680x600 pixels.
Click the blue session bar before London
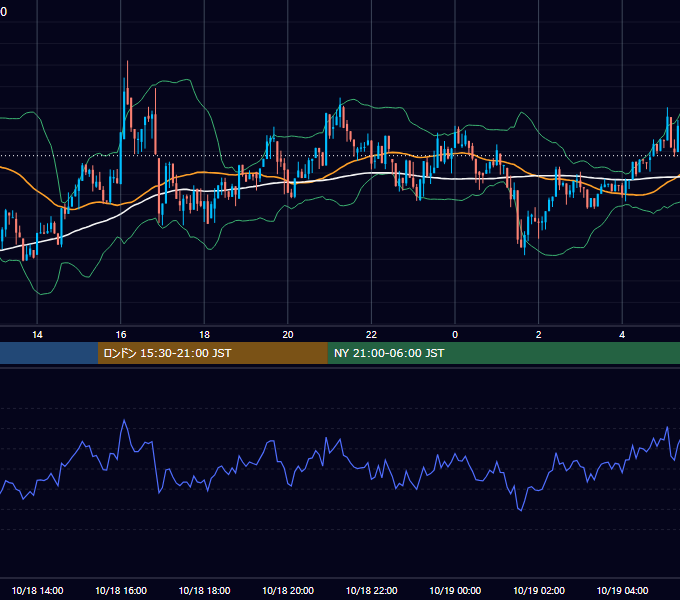(x=49, y=353)
